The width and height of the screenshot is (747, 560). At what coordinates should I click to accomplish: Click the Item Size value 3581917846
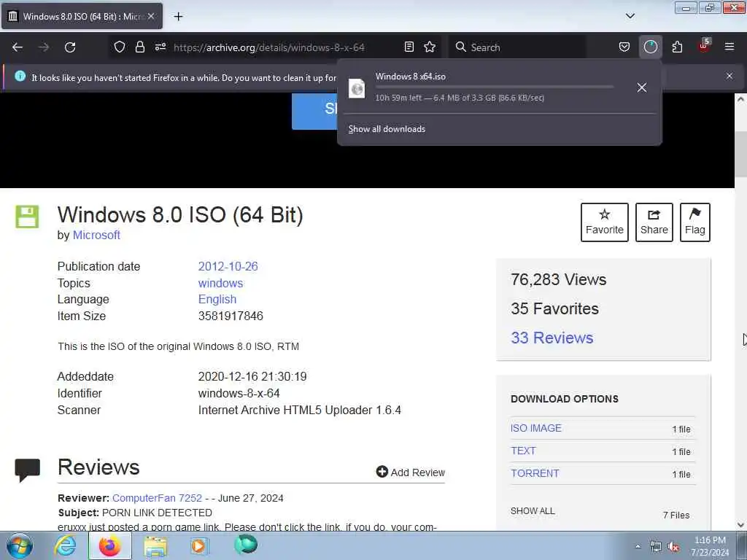[231, 316]
